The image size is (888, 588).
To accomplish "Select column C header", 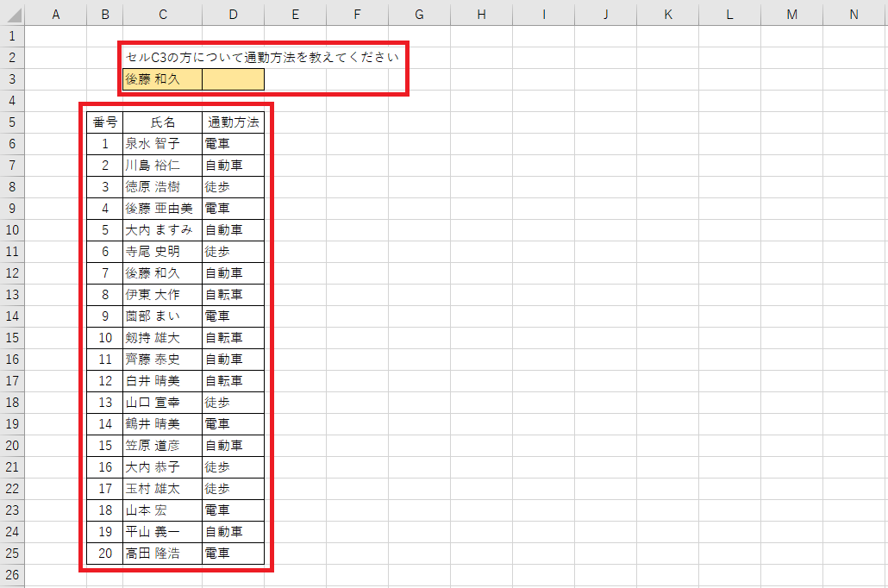I will 163,14.
